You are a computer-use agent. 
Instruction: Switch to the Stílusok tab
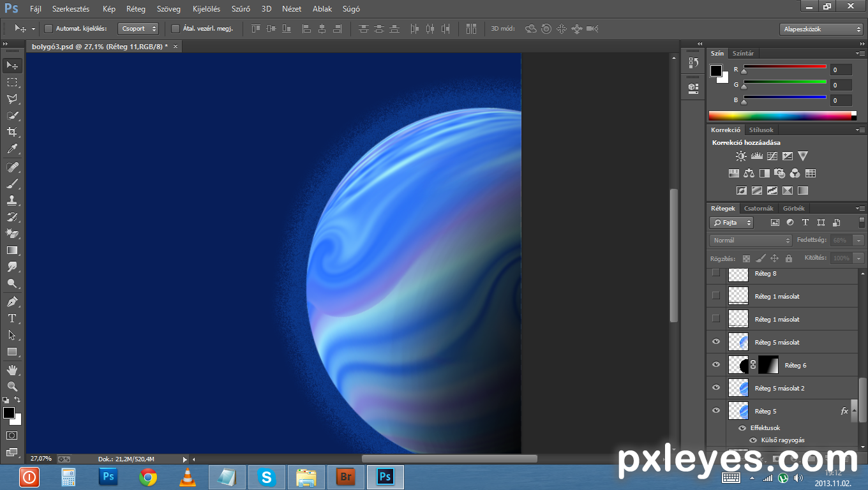pos(761,130)
